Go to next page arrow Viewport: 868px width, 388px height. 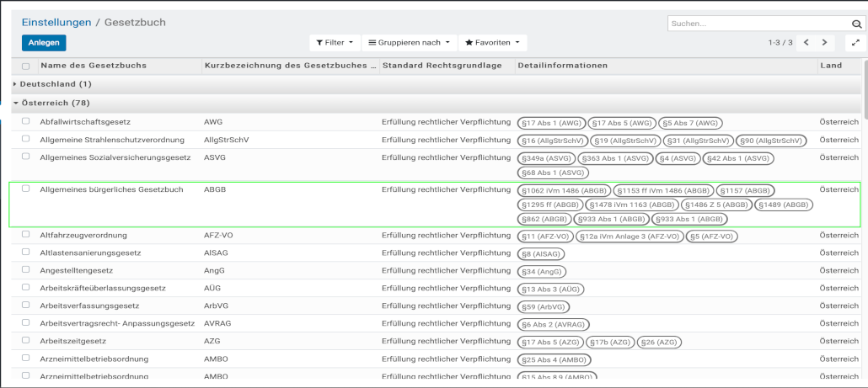[825, 42]
